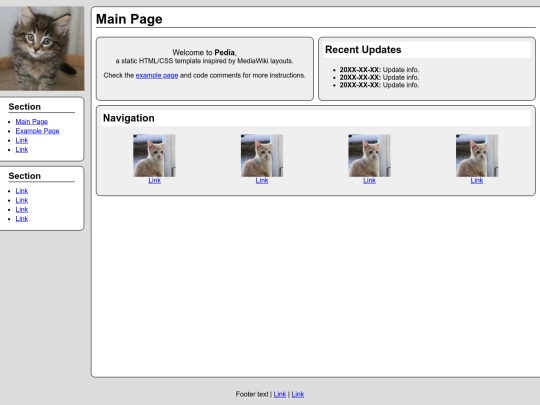Click the fourth cat thumbnail under Navigation

coord(477,156)
